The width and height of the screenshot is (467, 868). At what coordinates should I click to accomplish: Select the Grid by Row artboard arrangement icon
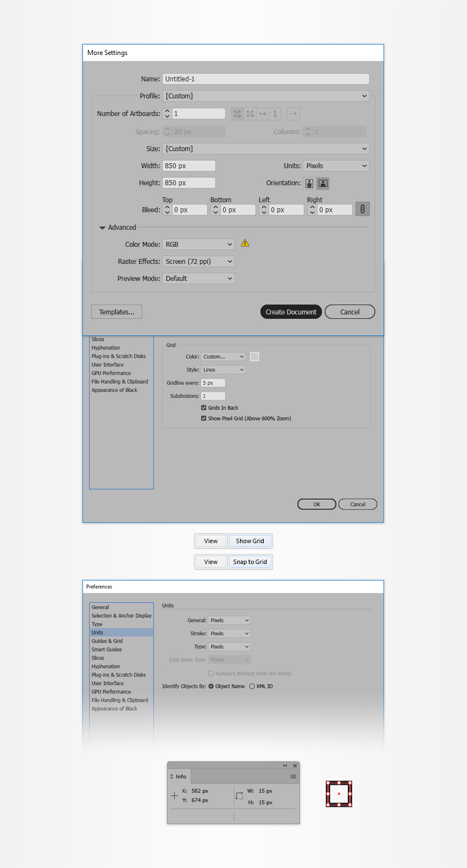pyautogui.click(x=237, y=114)
